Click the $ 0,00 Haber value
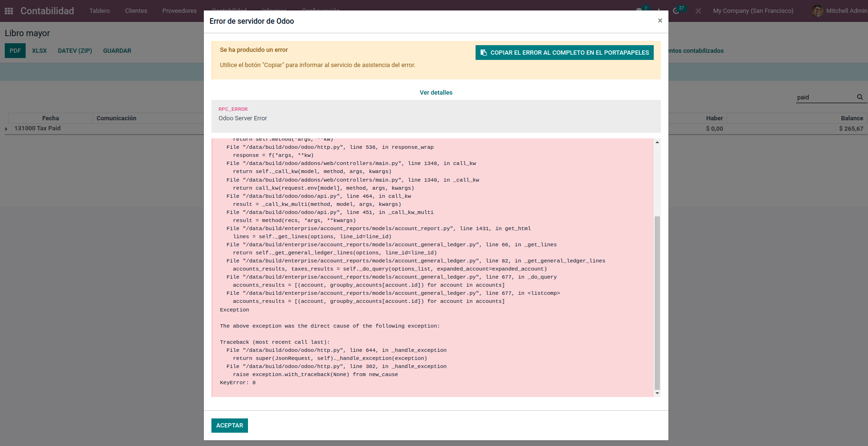The image size is (868, 446). click(x=714, y=129)
